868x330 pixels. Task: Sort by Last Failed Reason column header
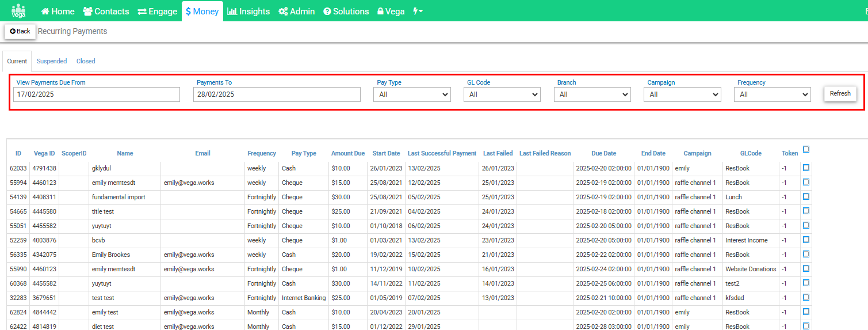click(545, 153)
